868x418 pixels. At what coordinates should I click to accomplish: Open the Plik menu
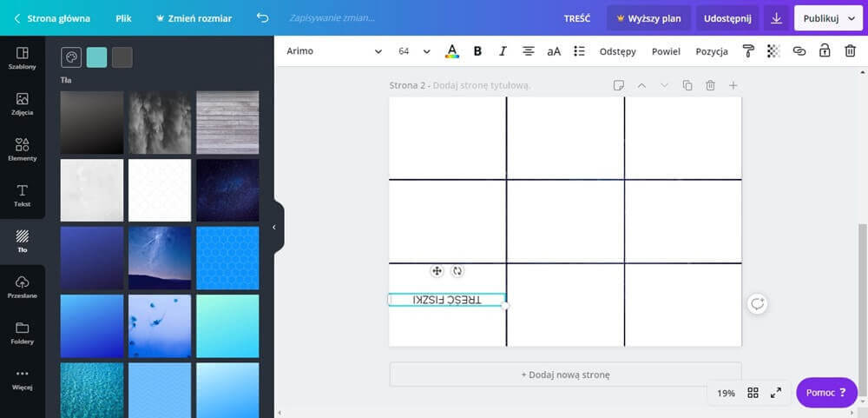(x=124, y=18)
